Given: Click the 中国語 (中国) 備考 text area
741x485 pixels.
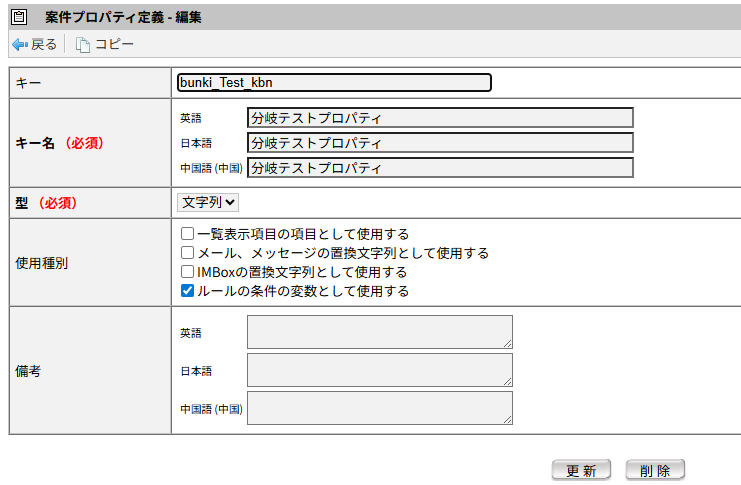Looking at the screenshot, I should [379, 408].
